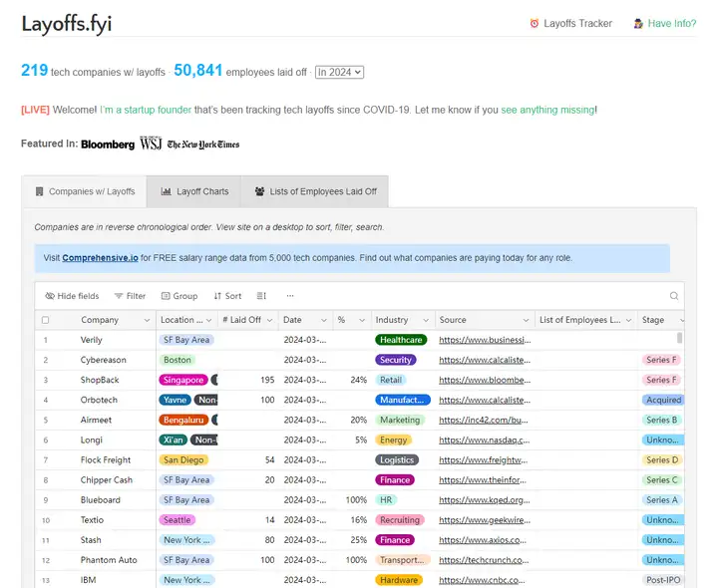Screen dimensions: 718x588
Task: Click the Have Info detective icon
Action: (x=638, y=23)
